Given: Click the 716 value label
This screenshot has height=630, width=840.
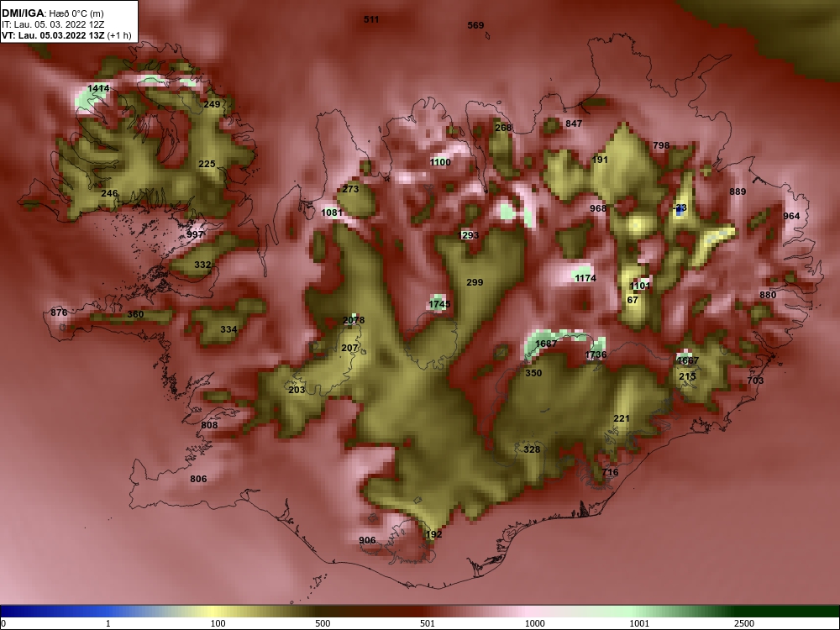Looking at the screenshot, I should point(610,472).
